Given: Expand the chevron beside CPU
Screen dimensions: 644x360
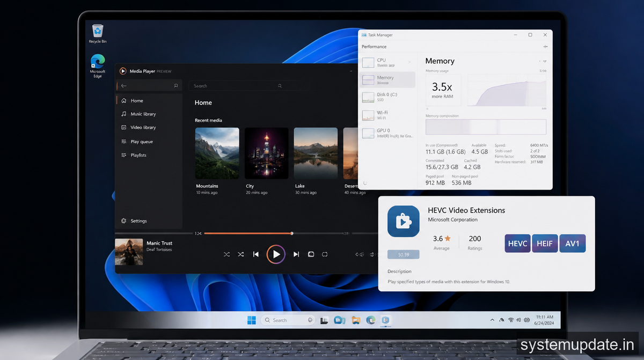Looking at the screenshot, I should point(409,62).
